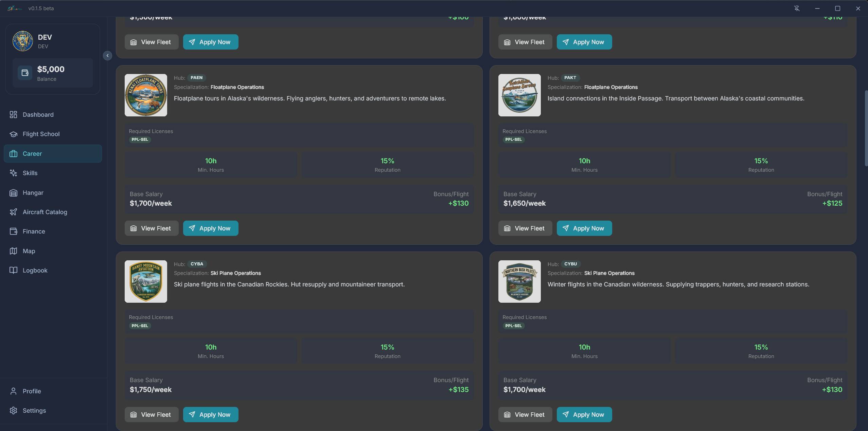Click the Dashboard grid icon in sidebar

coord(13,115)
